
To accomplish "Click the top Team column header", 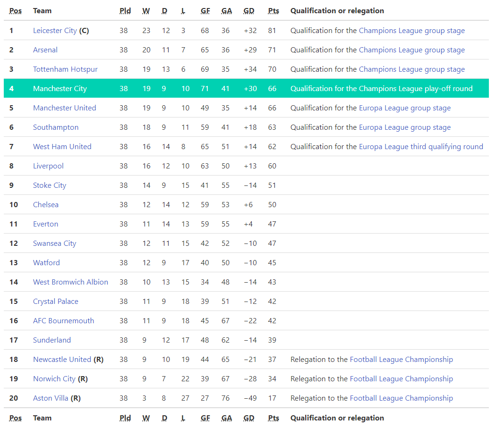I will click(x=42, y=11).
